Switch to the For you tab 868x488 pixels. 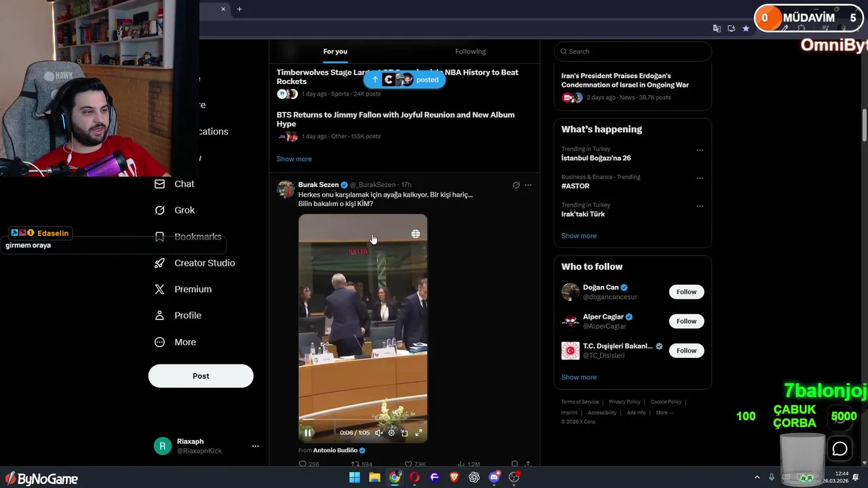click(335, 52)
